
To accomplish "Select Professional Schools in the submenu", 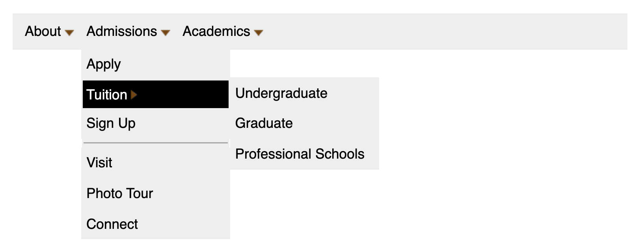I will (300, 154).
